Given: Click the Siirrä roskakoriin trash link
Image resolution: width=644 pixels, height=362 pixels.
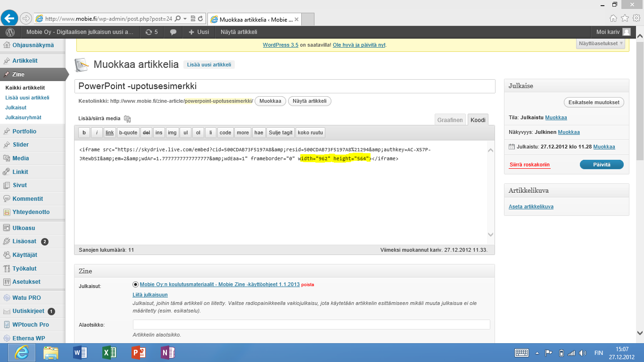Looking at the screenshot, I should (529, 165).
